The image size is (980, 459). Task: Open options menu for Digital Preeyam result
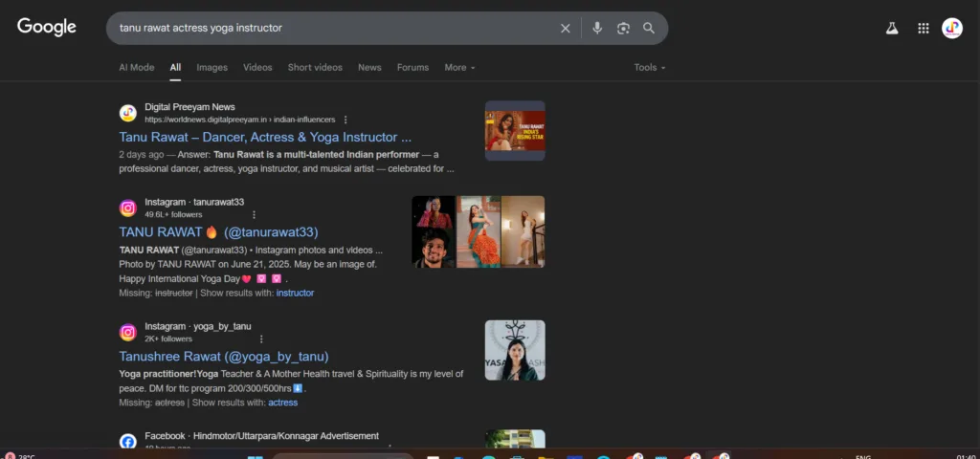pyautogui.click(x=345, y=120)
